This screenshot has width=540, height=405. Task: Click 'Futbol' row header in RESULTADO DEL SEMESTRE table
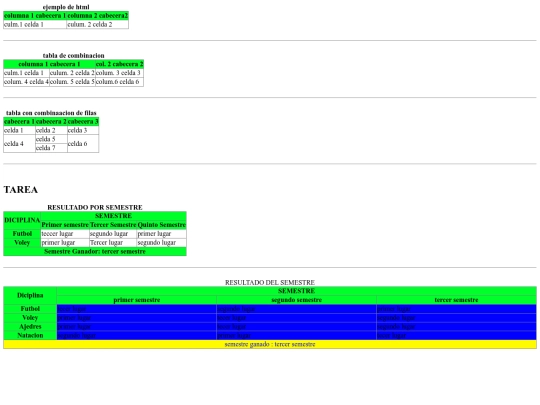point(30,309)
